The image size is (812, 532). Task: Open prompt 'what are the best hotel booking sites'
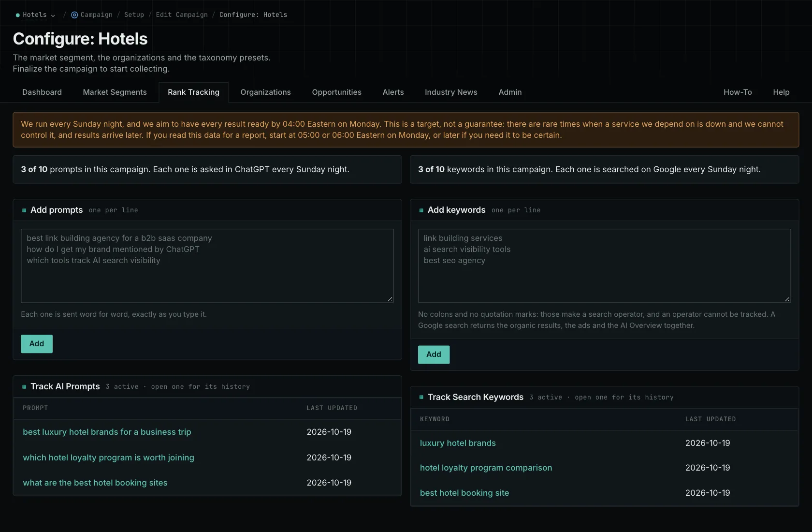click(x=95, y=483)
